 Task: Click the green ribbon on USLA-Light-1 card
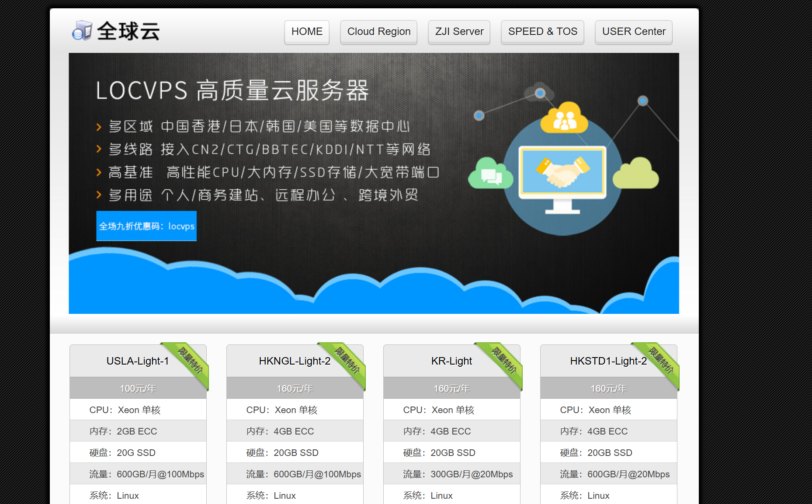[x=190, y=361]
